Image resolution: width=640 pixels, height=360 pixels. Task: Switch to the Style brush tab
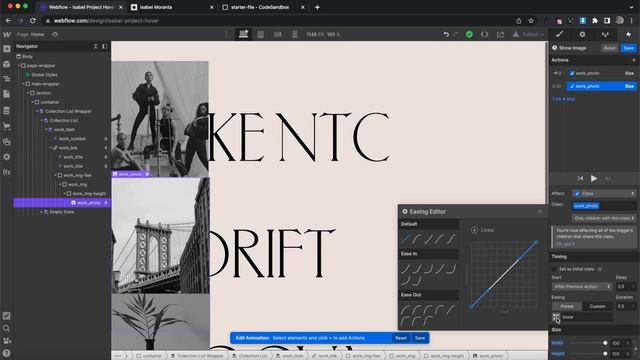(x=560, y=35)
